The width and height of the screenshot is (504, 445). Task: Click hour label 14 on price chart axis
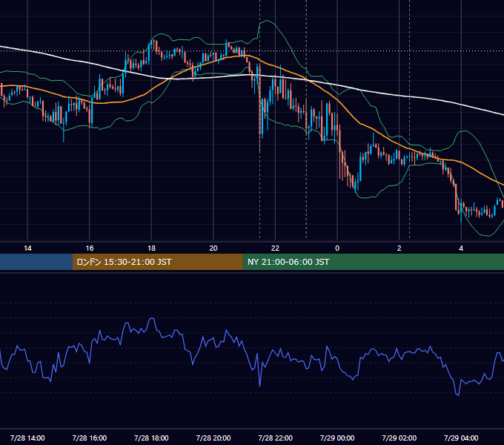[x=27, y=248]
